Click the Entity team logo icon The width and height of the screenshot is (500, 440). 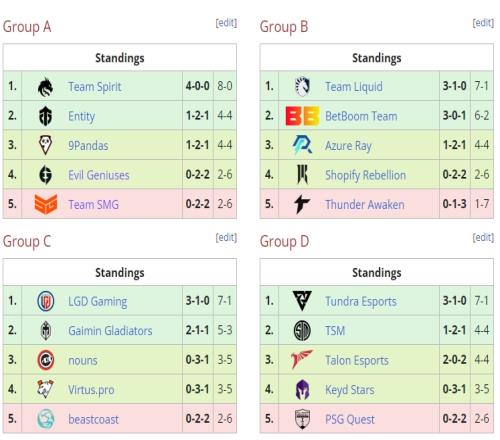45,116
